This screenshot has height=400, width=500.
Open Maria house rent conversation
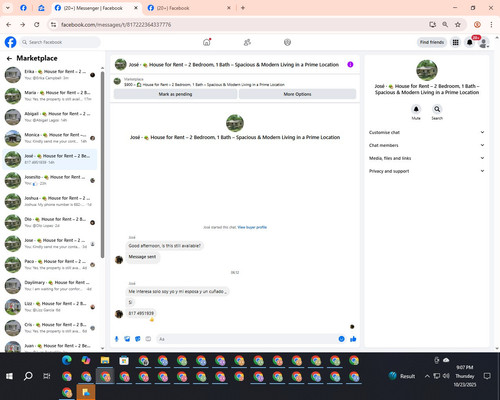pyautogui.click(x=50, y=96)
